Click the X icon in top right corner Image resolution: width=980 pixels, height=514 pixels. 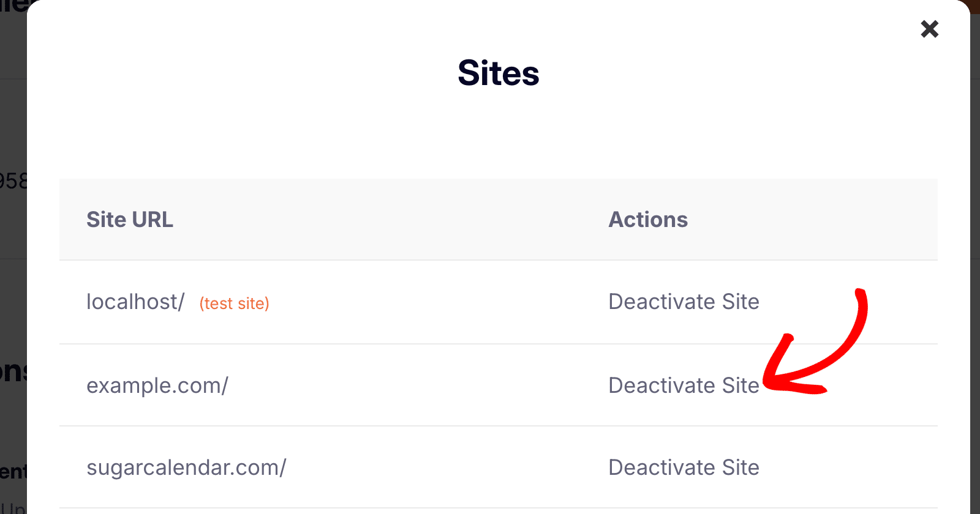click(929, 29)
